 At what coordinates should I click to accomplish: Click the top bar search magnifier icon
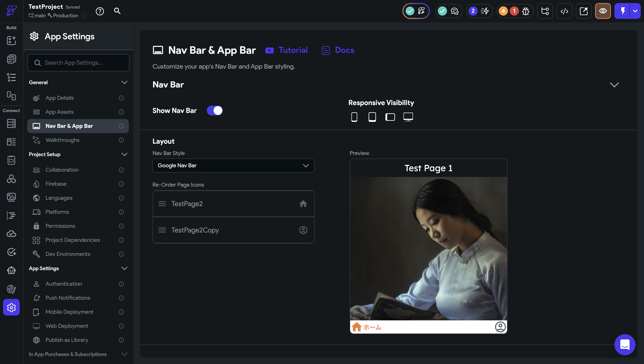tap(117, 11)
